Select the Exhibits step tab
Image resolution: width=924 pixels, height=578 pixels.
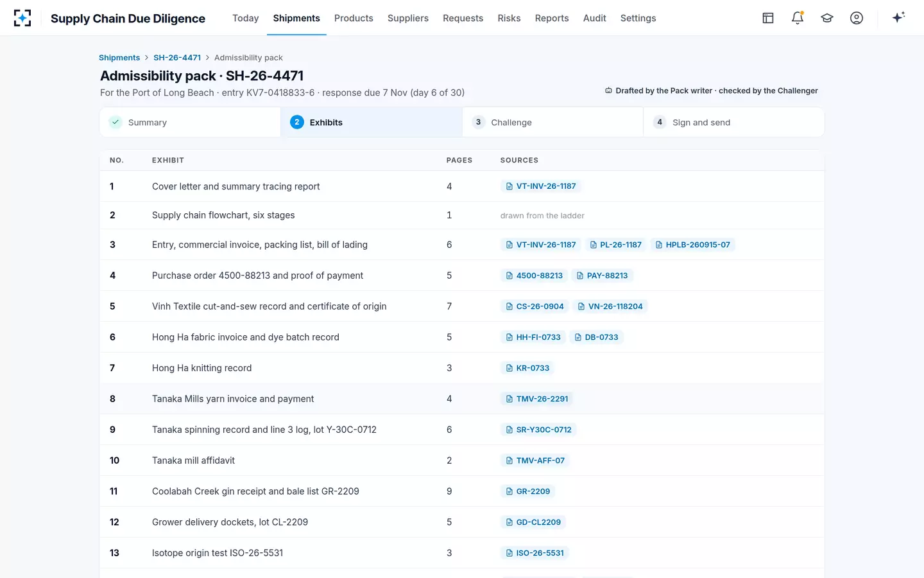tap(372, 122)
